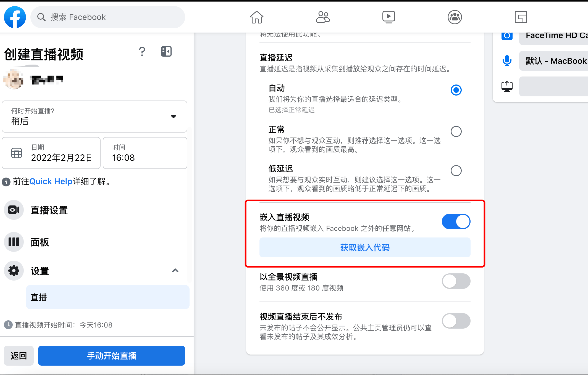Collapse the 设置 section chevron

click(175, 271)
